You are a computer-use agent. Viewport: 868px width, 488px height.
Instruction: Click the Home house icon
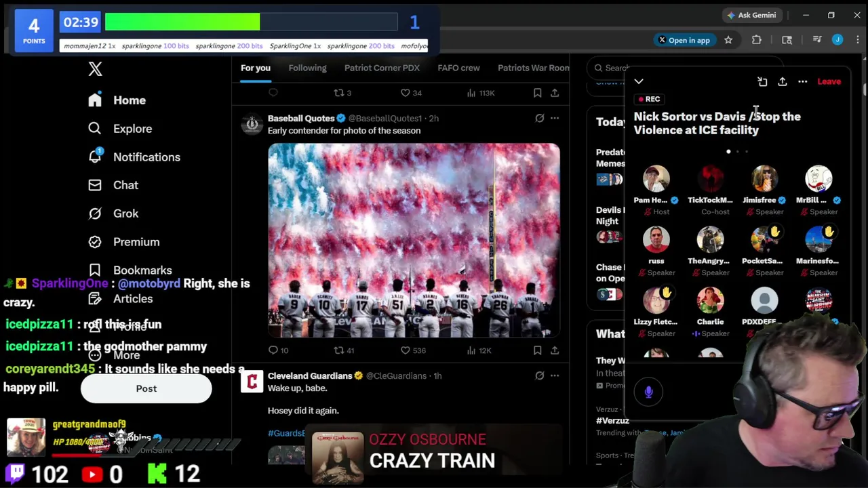[95, 100]
